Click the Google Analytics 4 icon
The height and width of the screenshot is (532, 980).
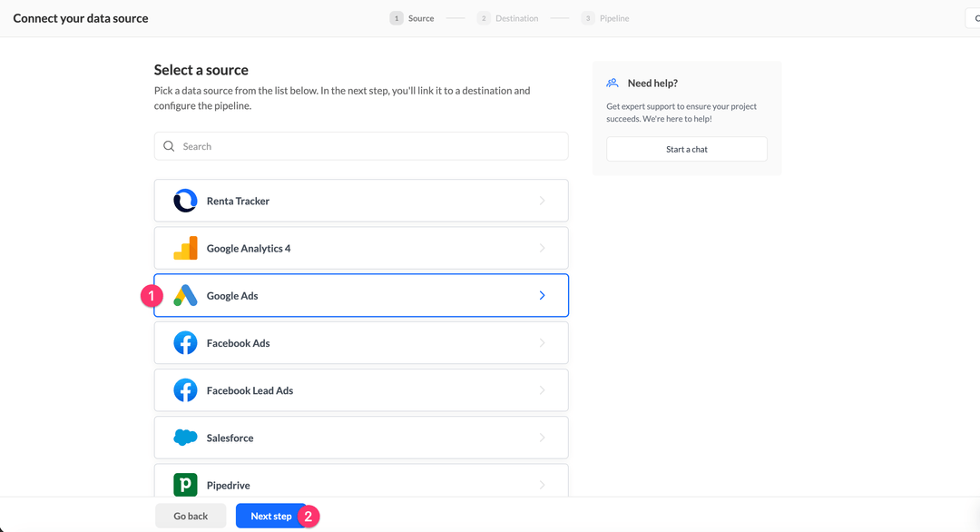pyautogui.click(x=185, y=248)
